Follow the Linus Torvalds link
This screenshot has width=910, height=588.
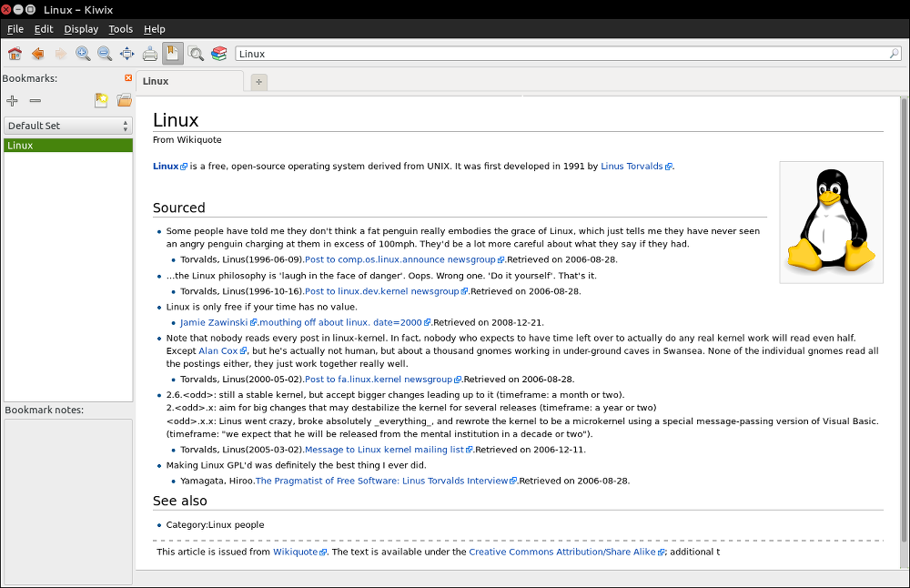coord(632,167)
